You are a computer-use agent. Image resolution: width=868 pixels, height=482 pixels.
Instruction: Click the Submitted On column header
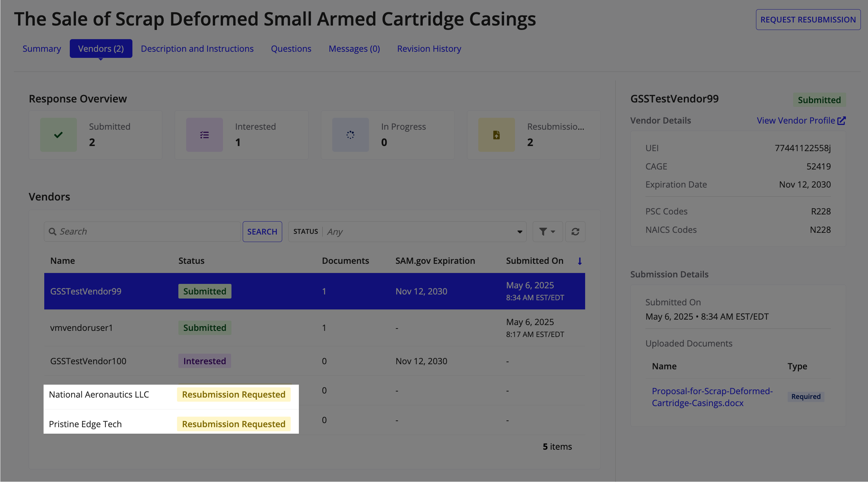pos(535,261)
